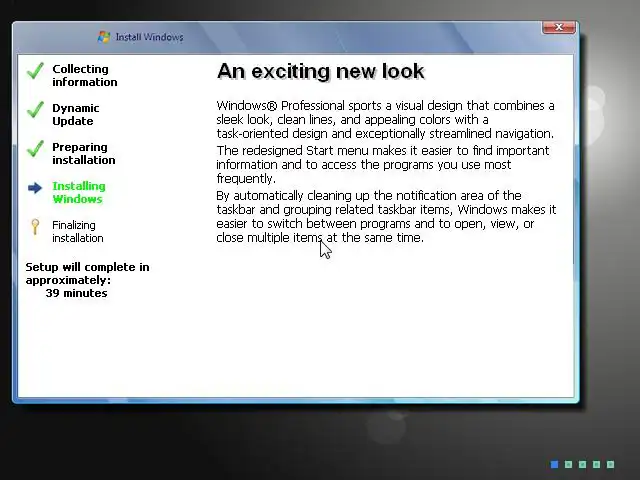Click the 'Preparing installation' step label
Image resolution: width=640 pixels, height=480 pixels.
84,153
